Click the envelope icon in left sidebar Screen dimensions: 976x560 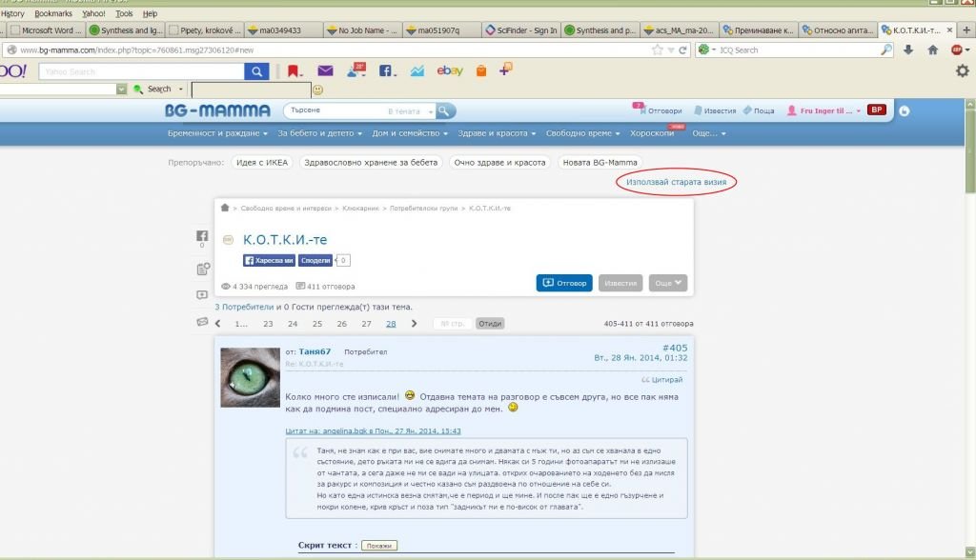tap(202, 322)
